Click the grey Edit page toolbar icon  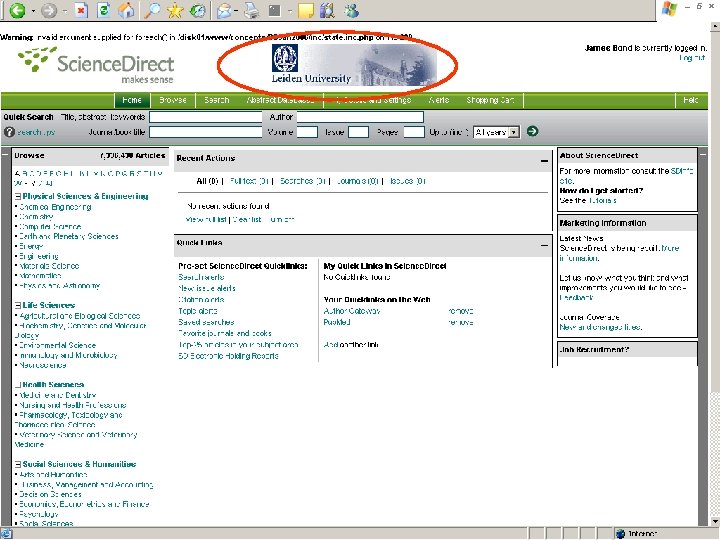click(275, 10)
